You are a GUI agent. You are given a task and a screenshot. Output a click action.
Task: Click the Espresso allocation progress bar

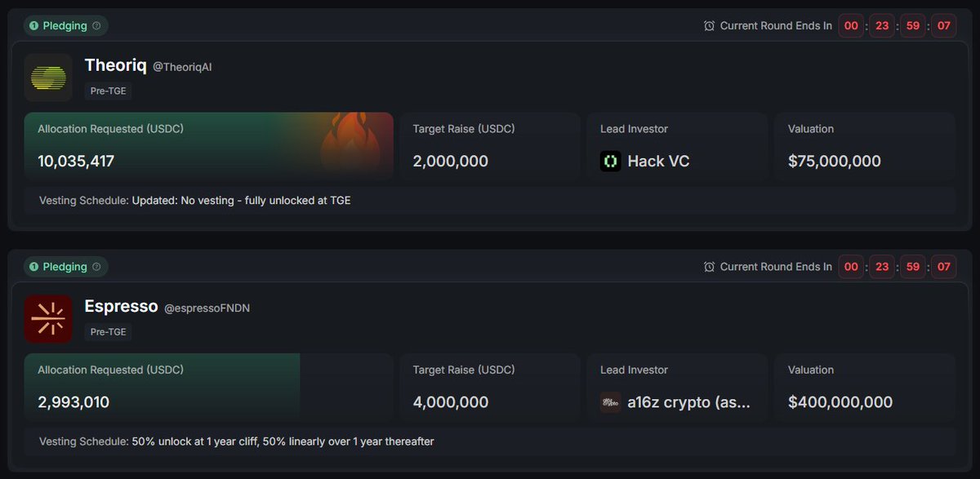click(x=208, y=387)
